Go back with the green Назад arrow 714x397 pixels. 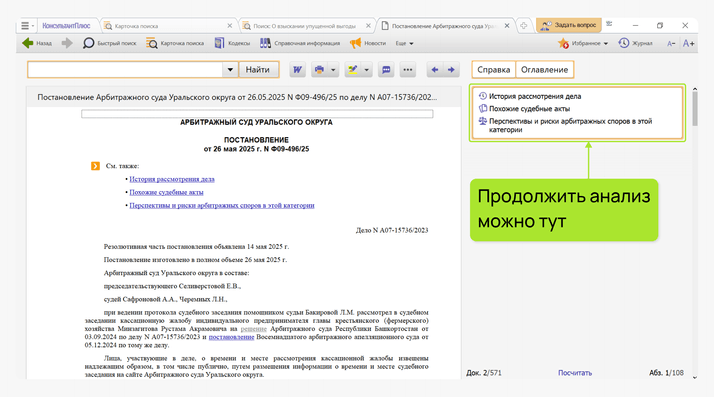tap(36, 43)
